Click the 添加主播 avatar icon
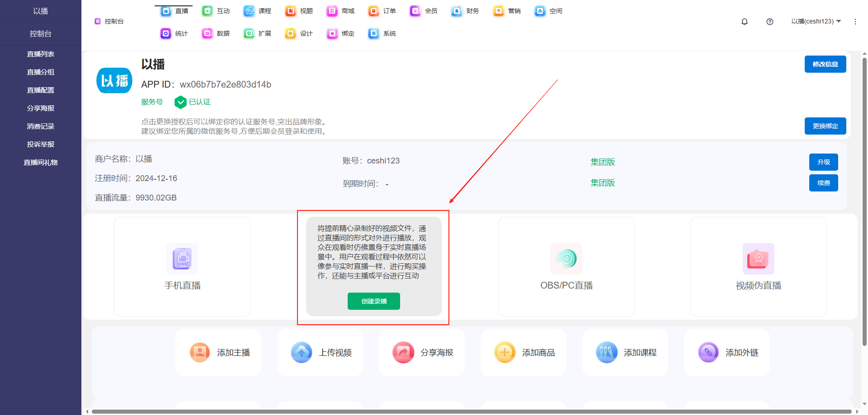Screen dimensions: 868x415 [x=200, y=352]
